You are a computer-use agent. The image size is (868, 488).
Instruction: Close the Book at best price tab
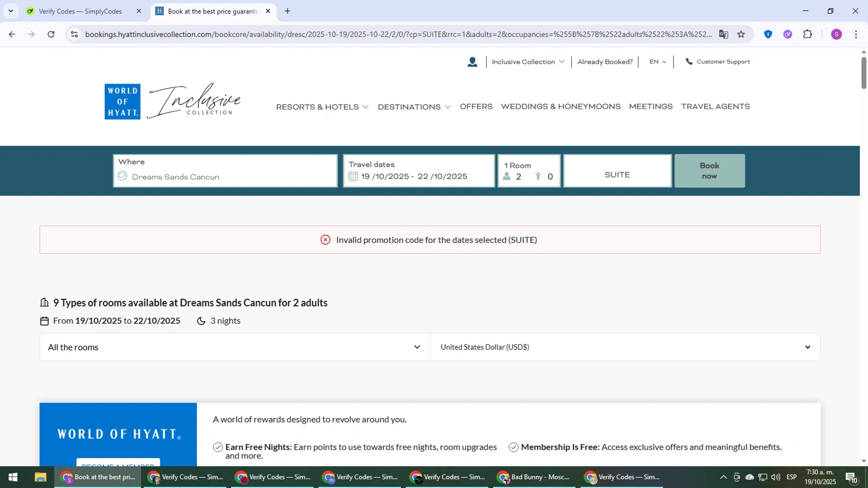point(268,11)
